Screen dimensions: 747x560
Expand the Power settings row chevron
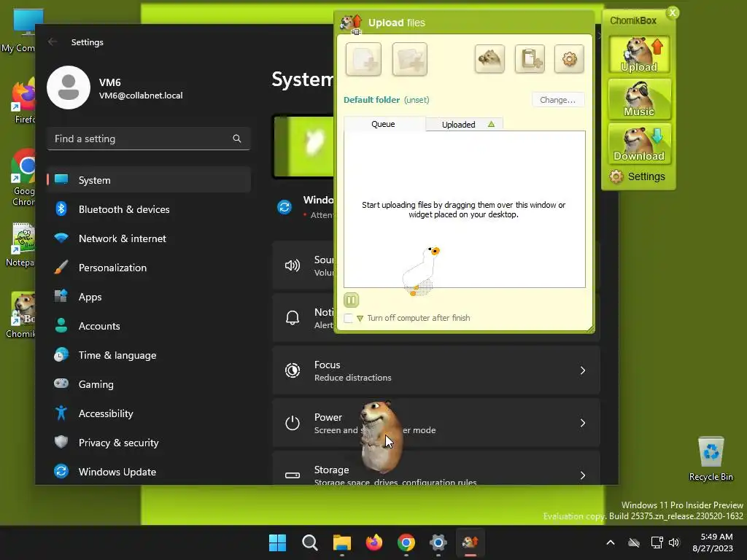tap(583, 423)
